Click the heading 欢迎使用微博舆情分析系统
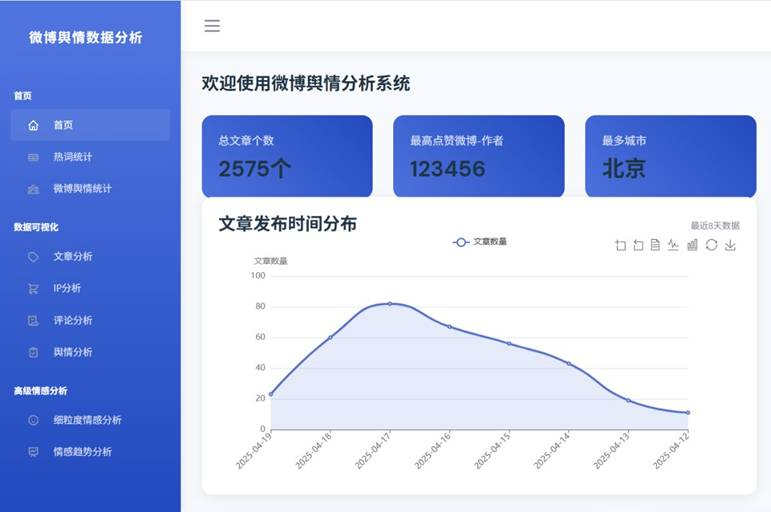The width and height of the screenshot is (771, 512). [x=306, y=83]
